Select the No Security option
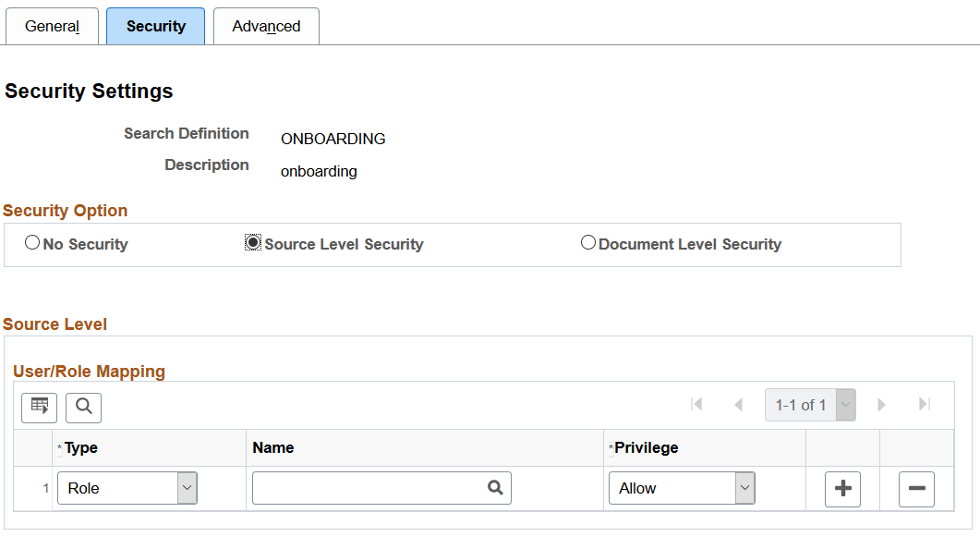 [x=32, y=242]
